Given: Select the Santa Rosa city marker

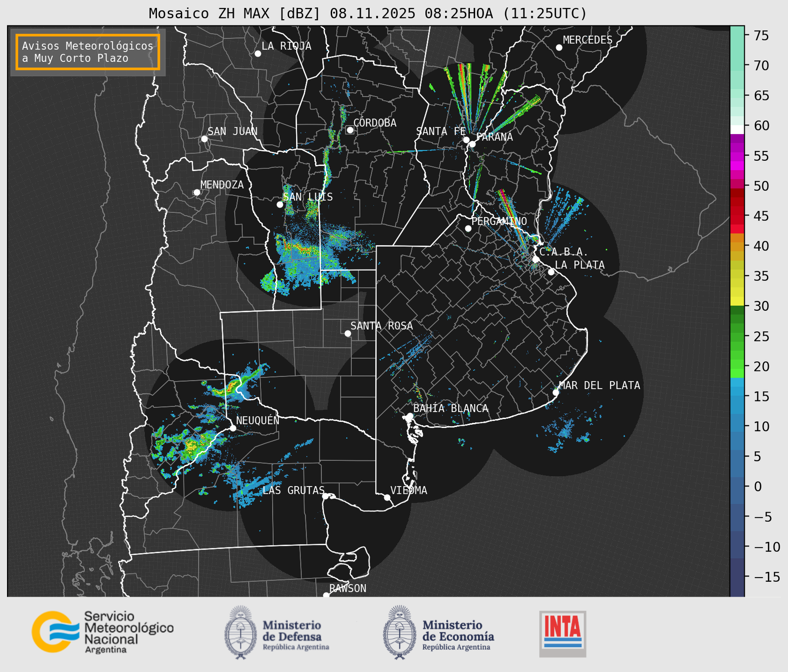Looking at the screenshot, I should tap(348, 333).
